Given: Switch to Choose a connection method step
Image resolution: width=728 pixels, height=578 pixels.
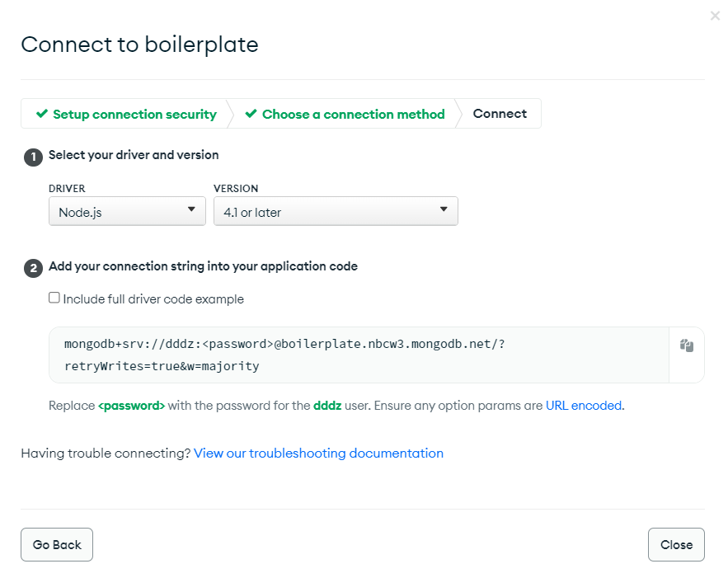Looking at the screenshot, I should 353,115.
